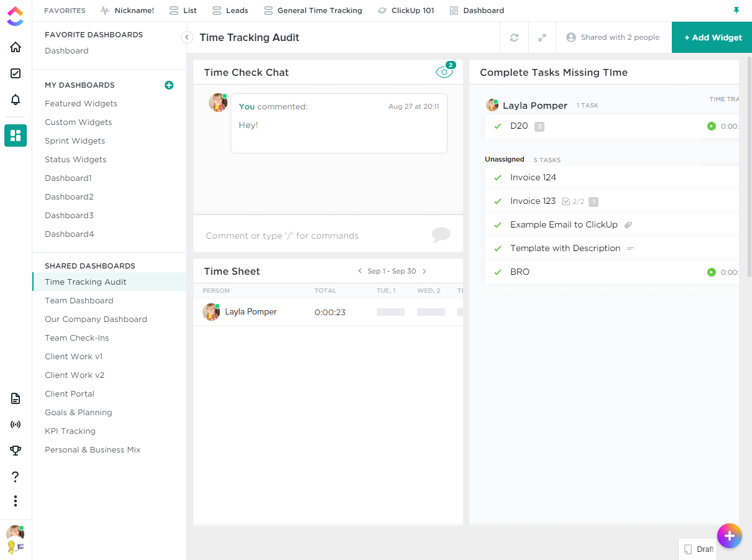The height and width of the screenshot is (560, 752).
Task: Select the Dashboards icon in left rail
Action: [x=16, y=135]
